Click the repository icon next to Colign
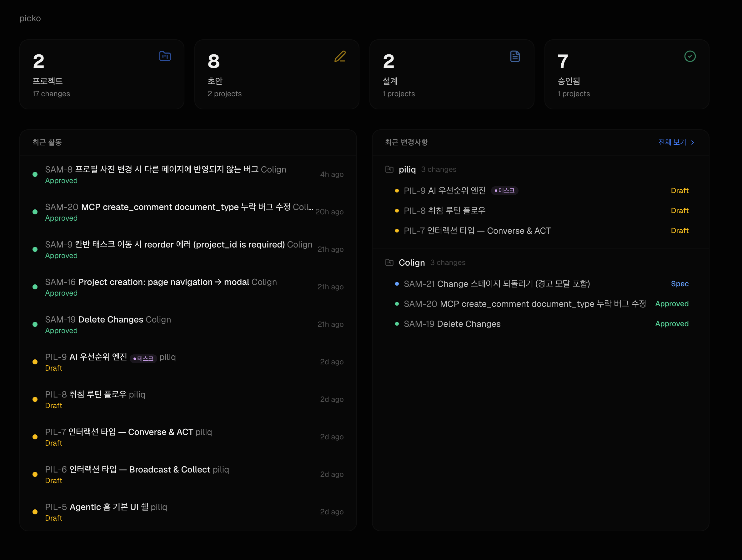 pyautogui.click(x=389, y=262)
